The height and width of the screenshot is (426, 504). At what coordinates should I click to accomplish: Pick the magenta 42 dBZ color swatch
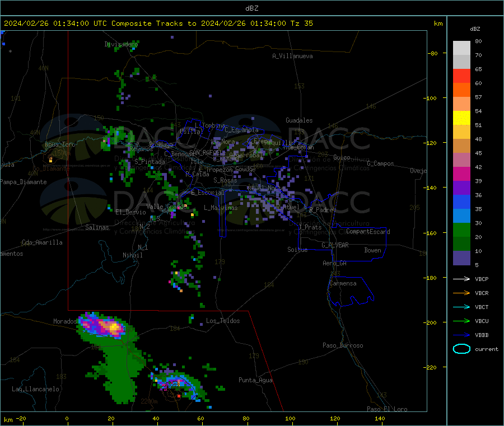[x=461, y=174]
